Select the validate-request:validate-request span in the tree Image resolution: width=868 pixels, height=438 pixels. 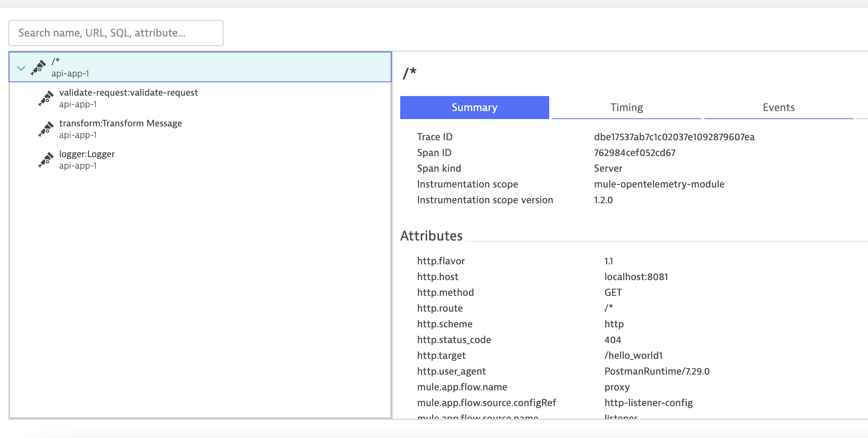click(x=129, y=98)
